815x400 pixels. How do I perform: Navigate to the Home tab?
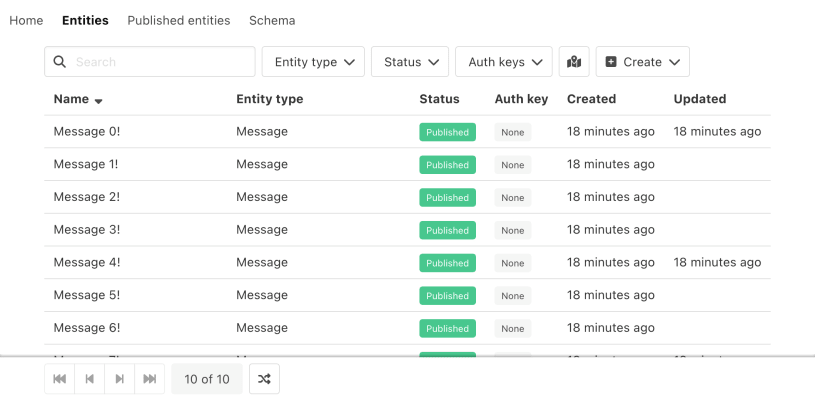26,20
